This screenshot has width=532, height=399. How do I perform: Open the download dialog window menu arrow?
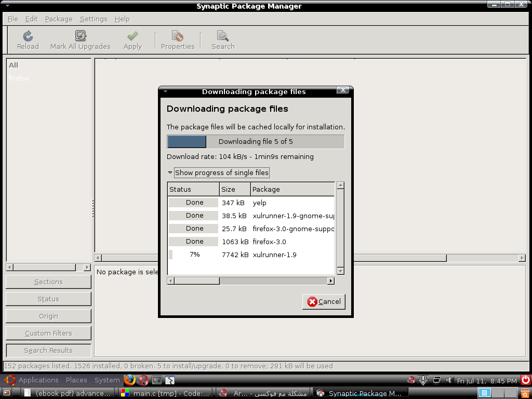[166, 91]
